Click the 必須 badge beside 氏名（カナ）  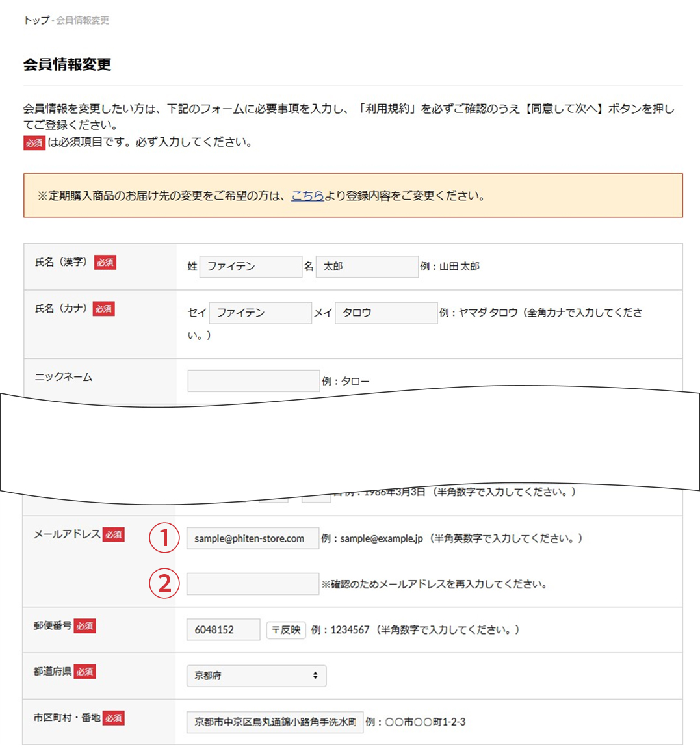[103, 309]
